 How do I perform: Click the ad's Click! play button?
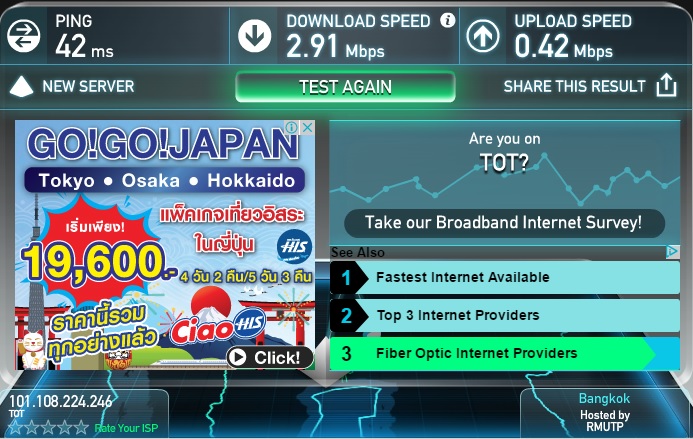click(x=270, y=357)
